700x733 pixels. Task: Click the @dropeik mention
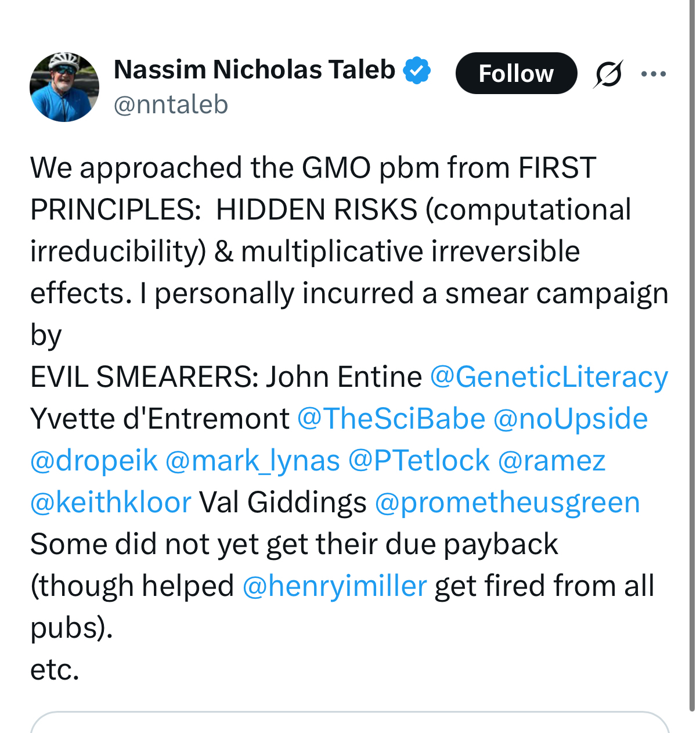[x=94, y=461]
